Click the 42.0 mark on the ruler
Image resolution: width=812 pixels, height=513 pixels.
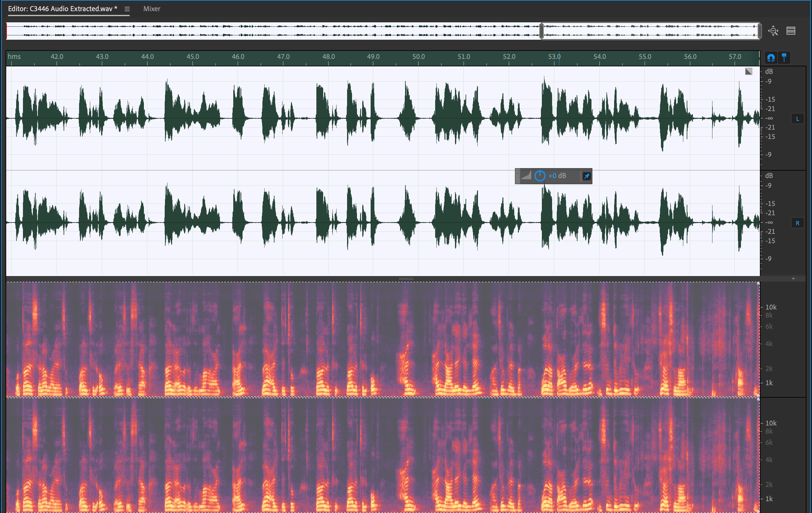[57, 56]
